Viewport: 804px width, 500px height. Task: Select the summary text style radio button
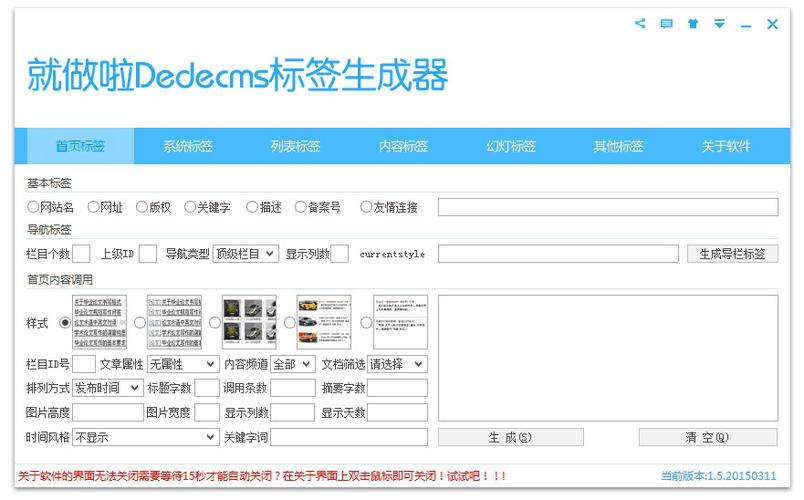click(366, 323)
